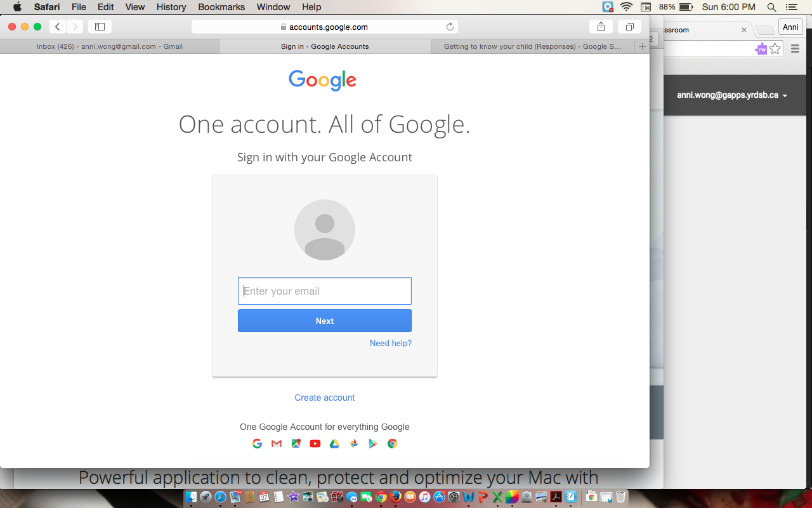Open the History menu
This screenshot has height=508, width=812.
pyautogui.click(x=171, y=7)
